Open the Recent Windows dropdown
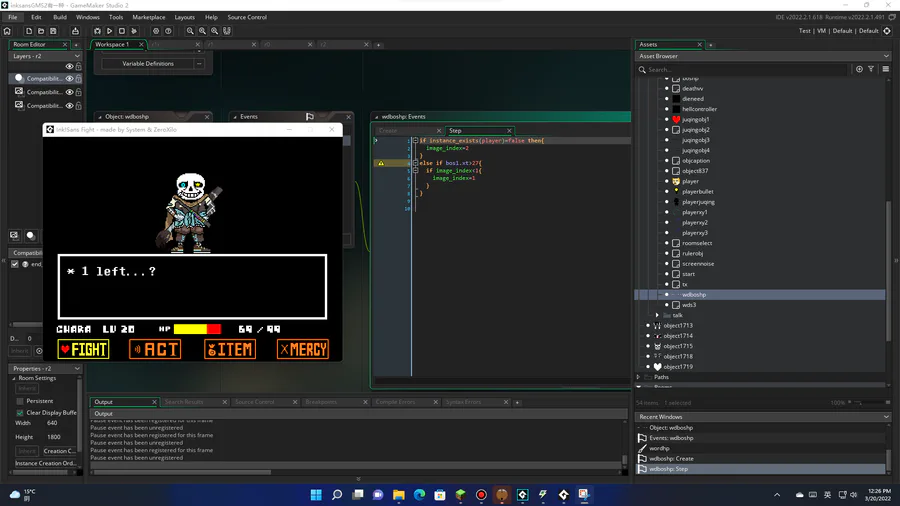Viewport: 900px width, 506px height. pos(886,417)
